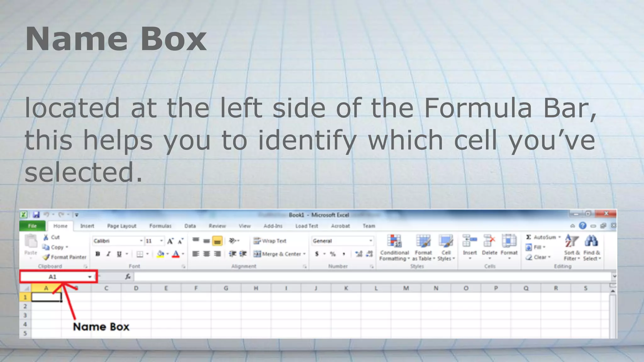Open Conditional Formatting menu
This screenshot has width=644, height=362.
tap(394, 248)
